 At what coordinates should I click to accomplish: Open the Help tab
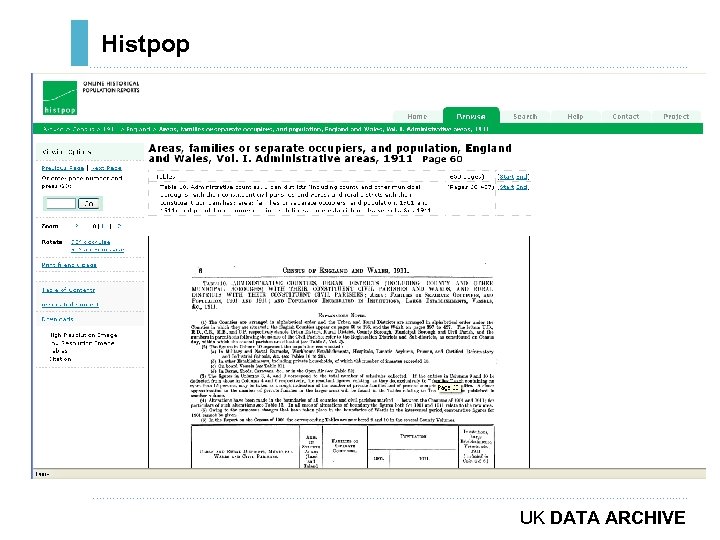575,117
